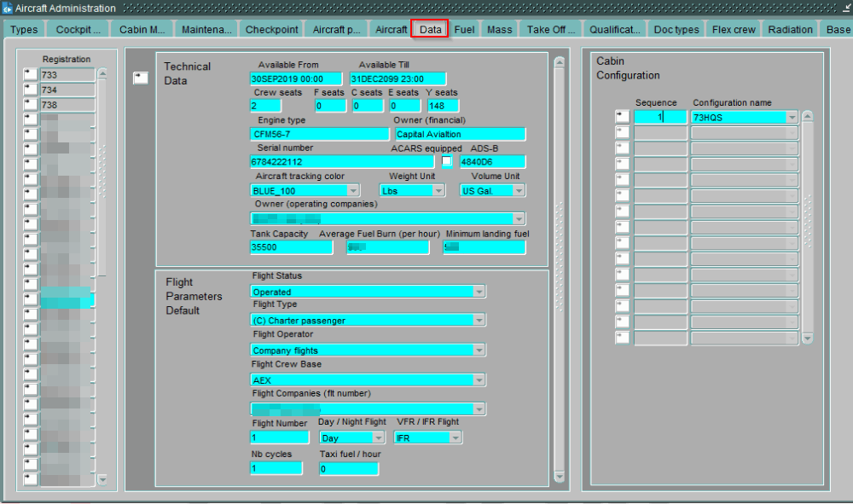
Task: Open the Fuel tab
Action: coord(464,29)
